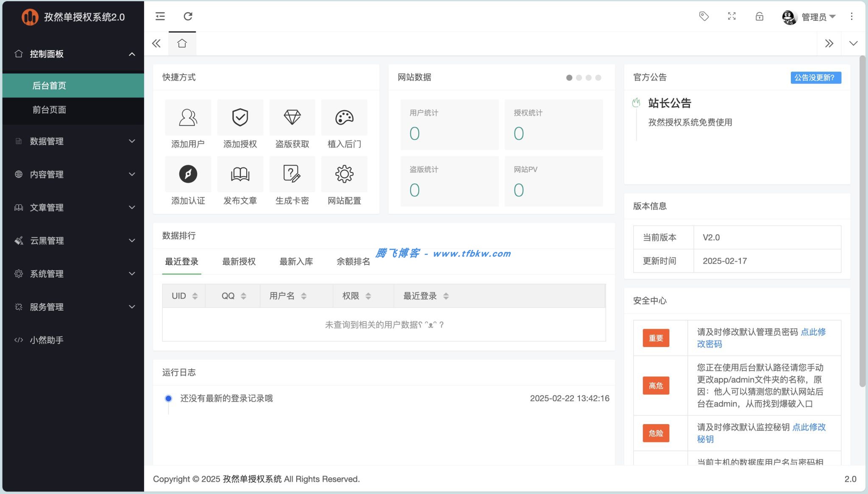Screen dimensions: 868x494
Task: Open the 管理员 account dropdown
Action: 815,17
